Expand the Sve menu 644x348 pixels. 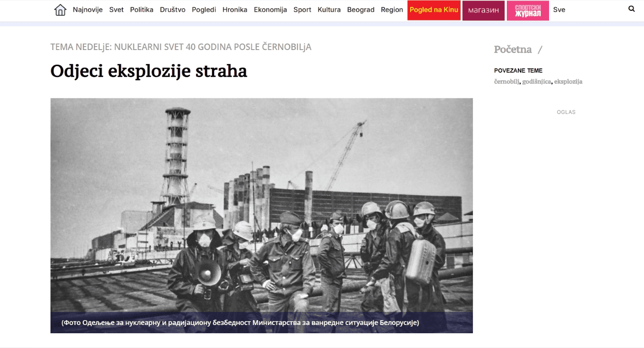[x=559, y=10]
